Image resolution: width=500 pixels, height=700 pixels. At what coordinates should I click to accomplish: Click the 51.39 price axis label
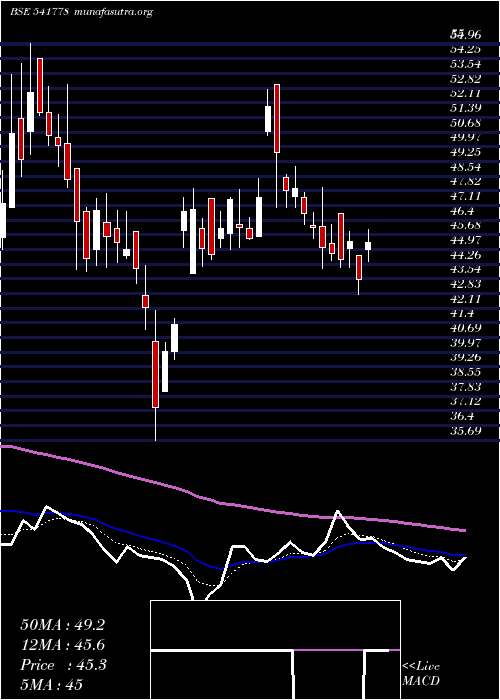click(x=466, y=108)
